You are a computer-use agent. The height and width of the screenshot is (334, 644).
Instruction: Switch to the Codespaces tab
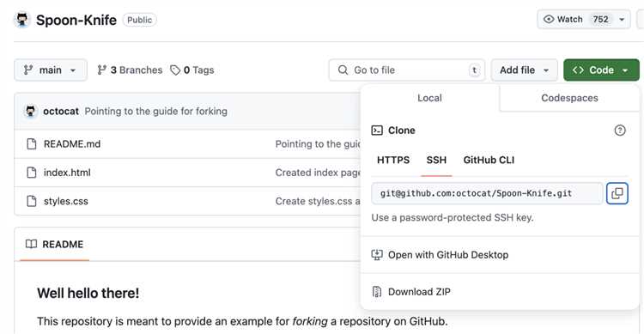click(569, 98)
